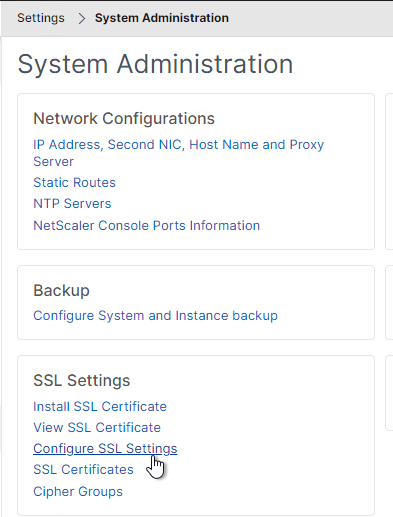Viewport: 393px width, 517px height.
Task: Select System Administration in the breadcrumb
Action: (x=162, y=18)
